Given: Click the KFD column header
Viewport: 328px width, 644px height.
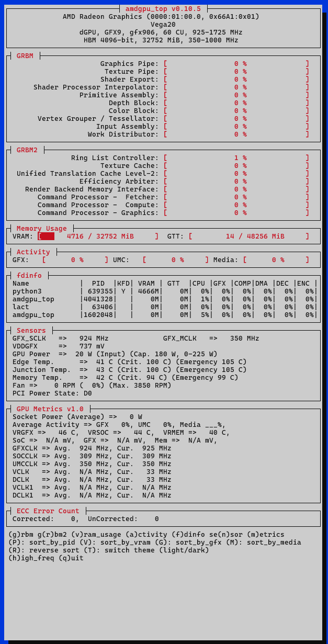Looking at the screenshot, I should [x=123, y=283].
